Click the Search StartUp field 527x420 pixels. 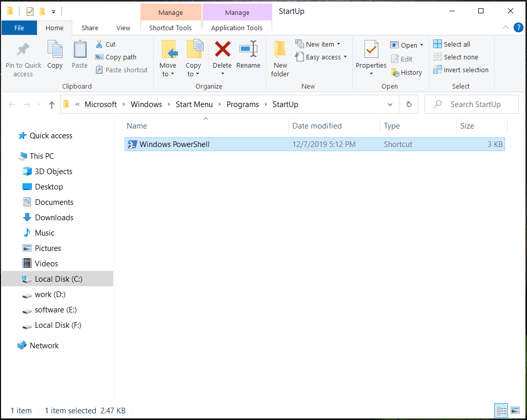[472, 104]
